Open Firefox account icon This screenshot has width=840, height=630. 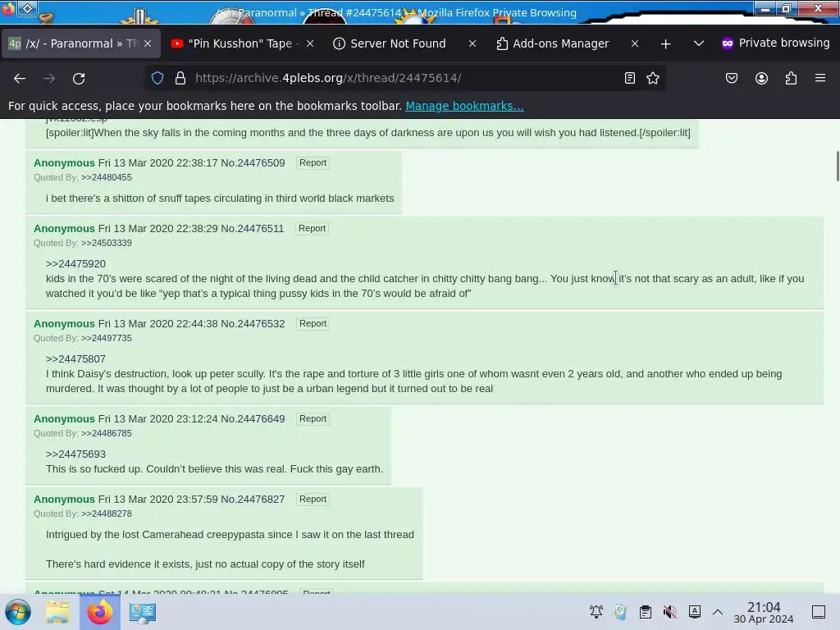pyautogui.click(x=761, y=78)
